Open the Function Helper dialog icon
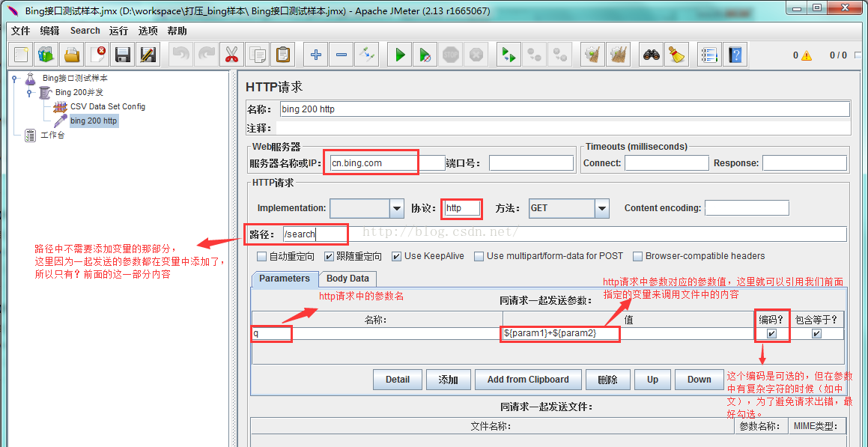This screenshot has width=868, height=447. pos(708,54)
